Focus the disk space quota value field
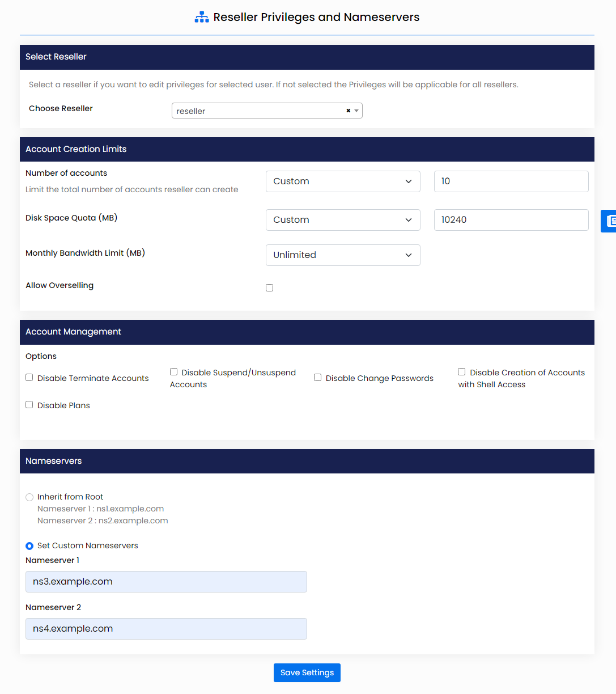This screenshot has height=694, width=616. point(511,220)
